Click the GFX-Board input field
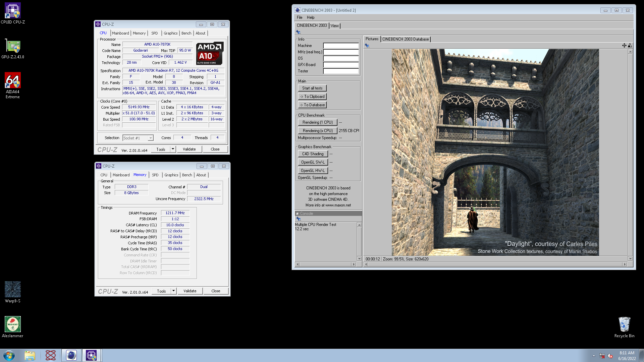644x362 pixels. [x=341, y=65]
